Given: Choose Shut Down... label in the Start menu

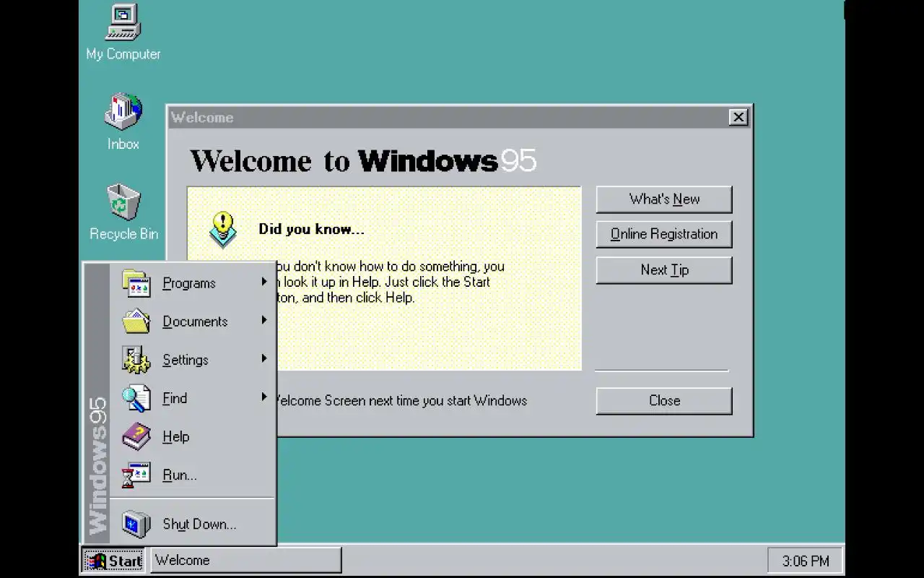Looking at the screenshot, I should pyautogui.click(x=199, y=525).
